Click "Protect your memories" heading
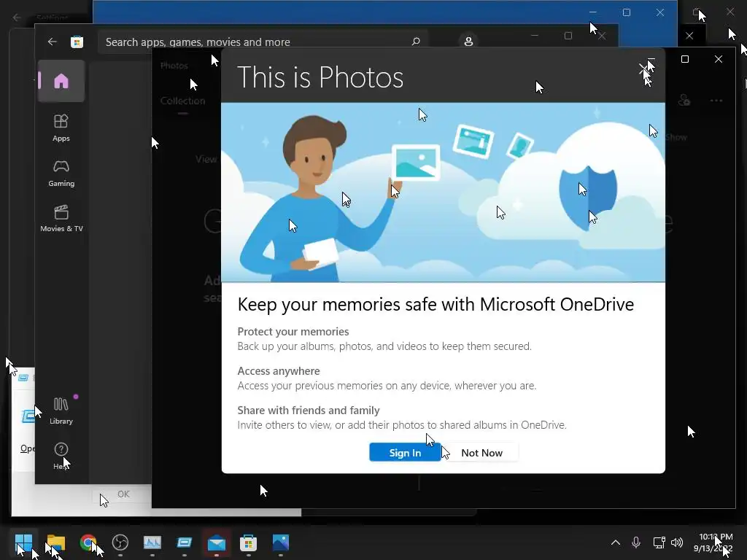The image size is (747, 560). [x=293, y=332]
